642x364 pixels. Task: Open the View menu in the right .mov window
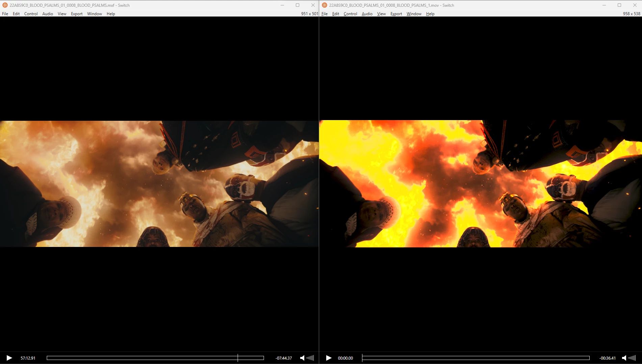click(381, 14)
